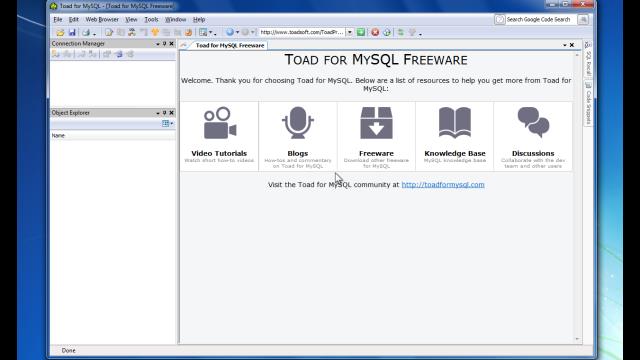640x360 pixels.
Task: Open the Tools menu
Action: point(151,20)
